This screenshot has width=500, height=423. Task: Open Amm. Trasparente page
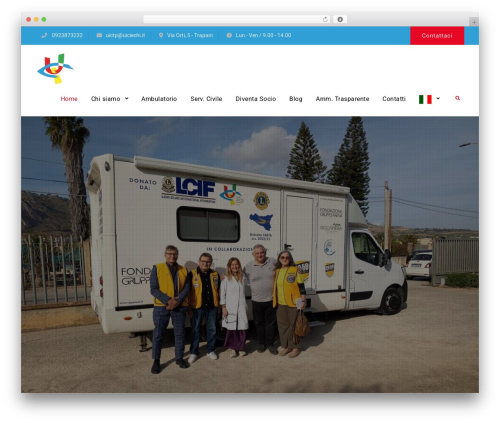tap(342, 99)
